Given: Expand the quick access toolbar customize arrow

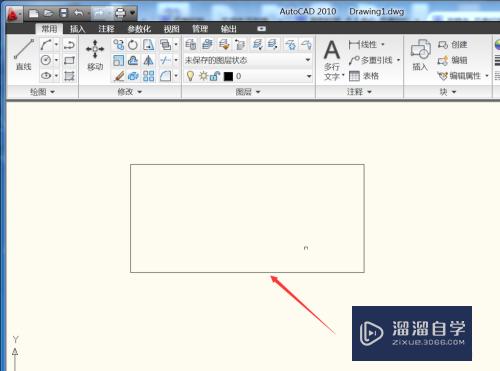Looking at the screenshot, I should coord(133,13).
